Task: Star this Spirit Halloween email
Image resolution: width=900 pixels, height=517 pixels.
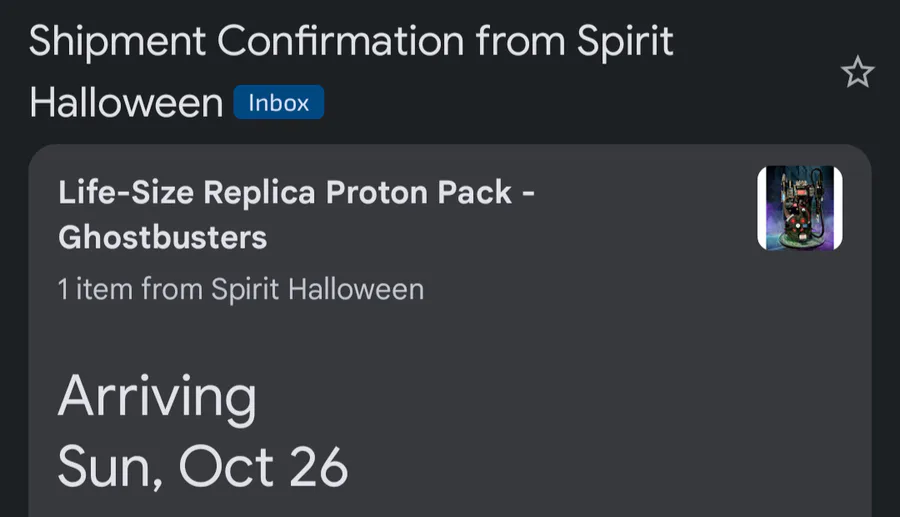Action: coord(857,72)
